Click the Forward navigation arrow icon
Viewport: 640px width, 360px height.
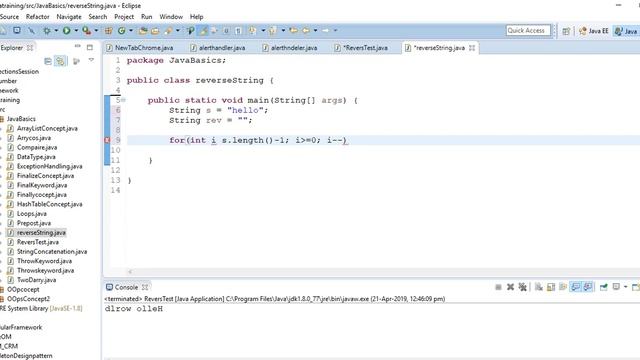(325, 31)
